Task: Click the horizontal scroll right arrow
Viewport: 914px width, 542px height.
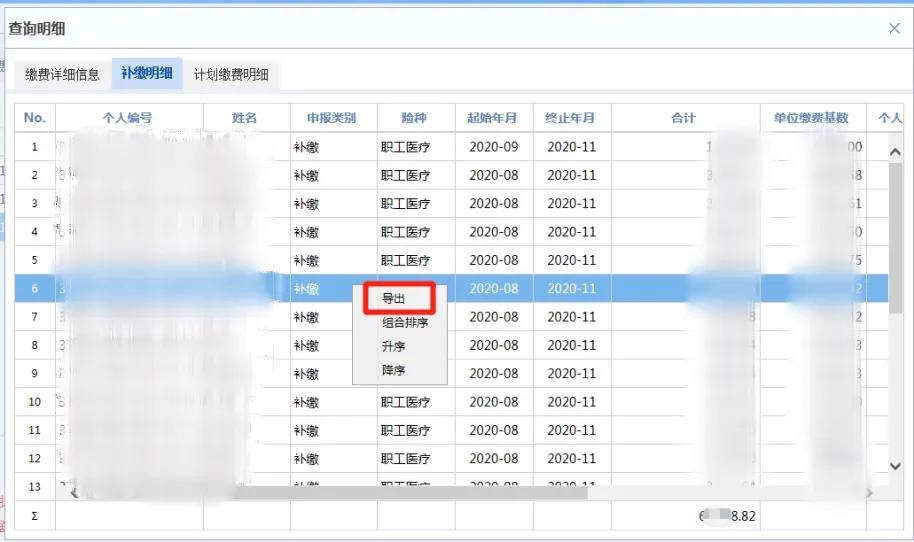Action: click(869, 493)
